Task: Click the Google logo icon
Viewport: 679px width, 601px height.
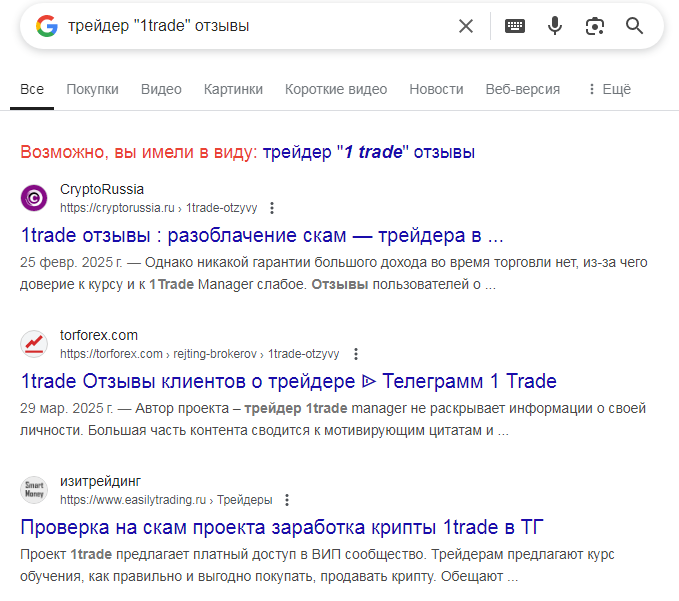Action: pos(47,26)
